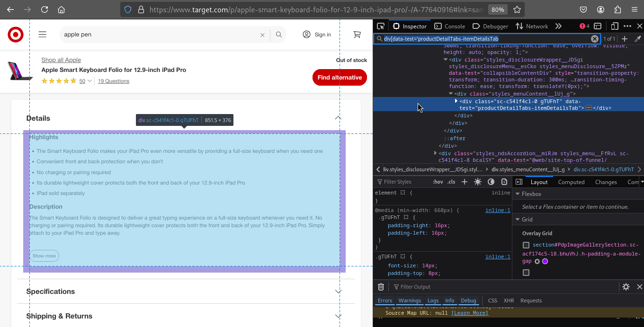The width and height of the screenshot is (644, 327).
Task: Open the shopping cart
Action: (357, 35)
